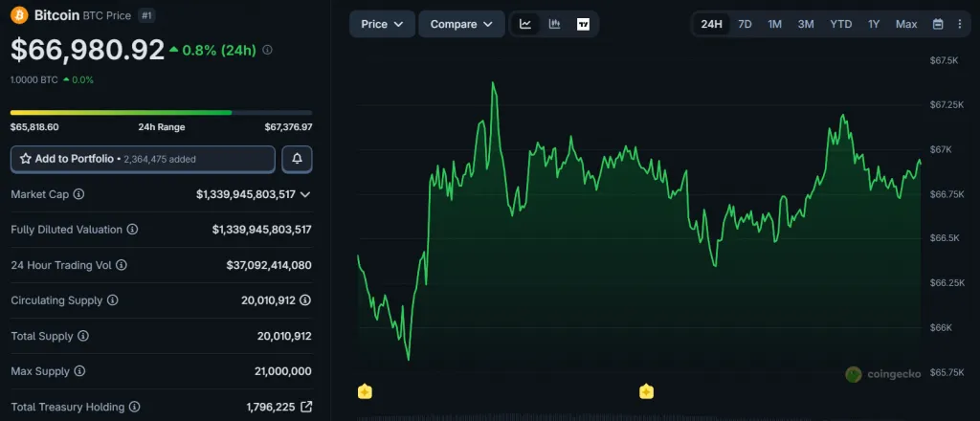The image size is (980, 421).
Task: Click trading volume value $37,092,414,080
Action: [269, 265]
